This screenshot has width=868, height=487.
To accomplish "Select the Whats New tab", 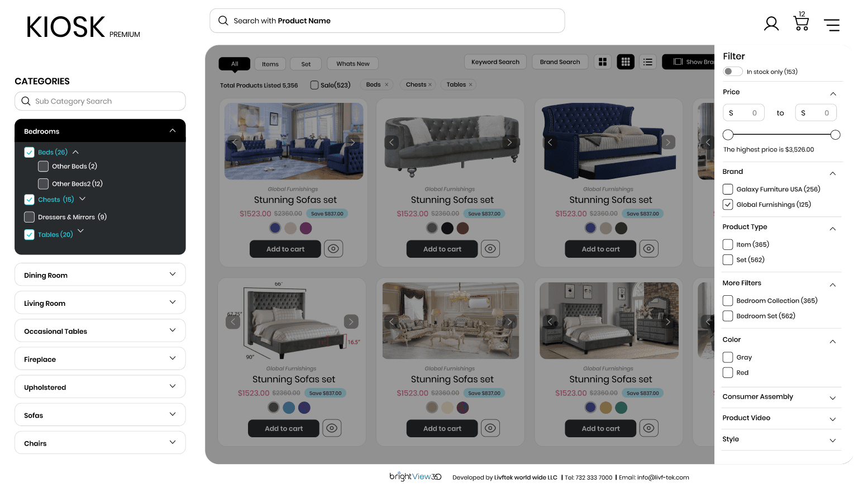I will click(x=353, y=64).
